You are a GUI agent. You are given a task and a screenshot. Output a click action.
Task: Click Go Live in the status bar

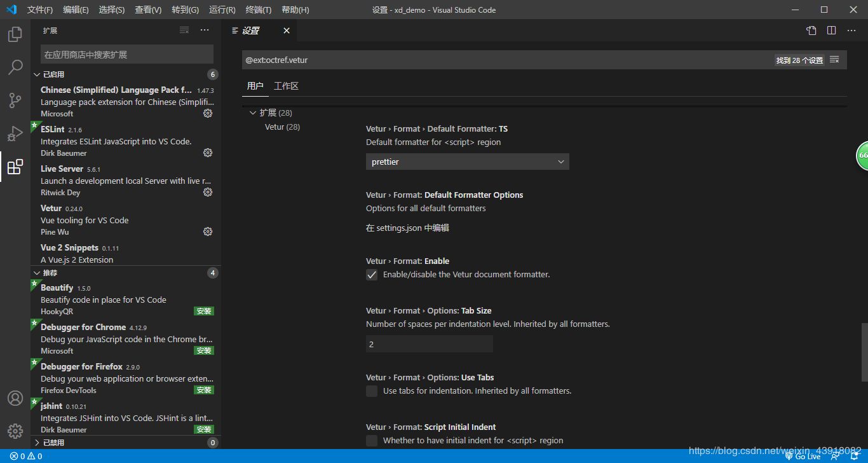803,456
